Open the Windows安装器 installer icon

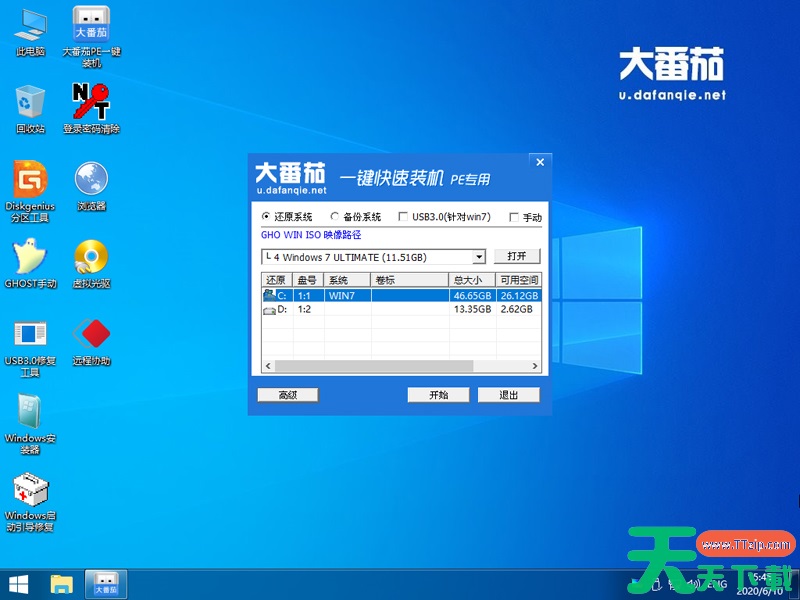30,415
